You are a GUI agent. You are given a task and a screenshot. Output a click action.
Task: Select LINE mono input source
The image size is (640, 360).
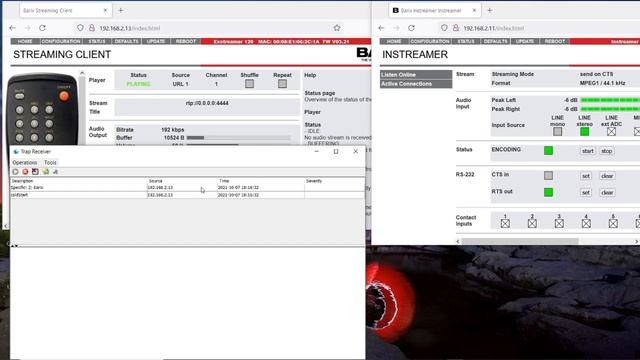(x=557, y=131)
